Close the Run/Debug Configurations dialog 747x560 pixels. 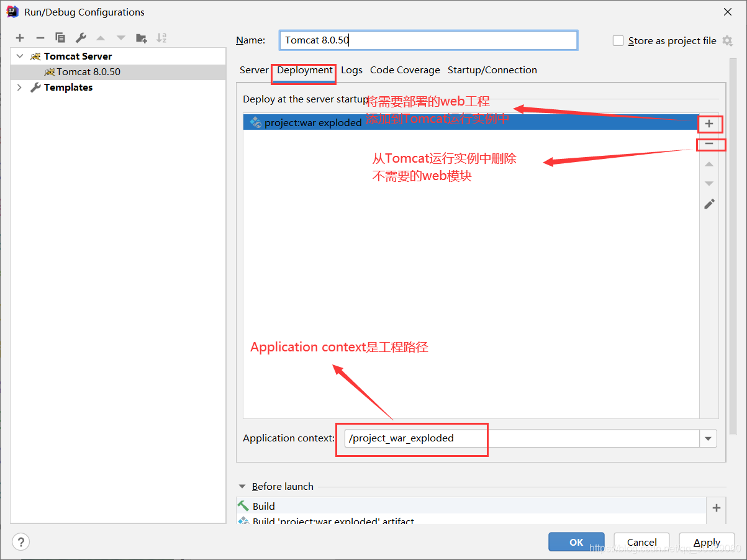(728, 12)
